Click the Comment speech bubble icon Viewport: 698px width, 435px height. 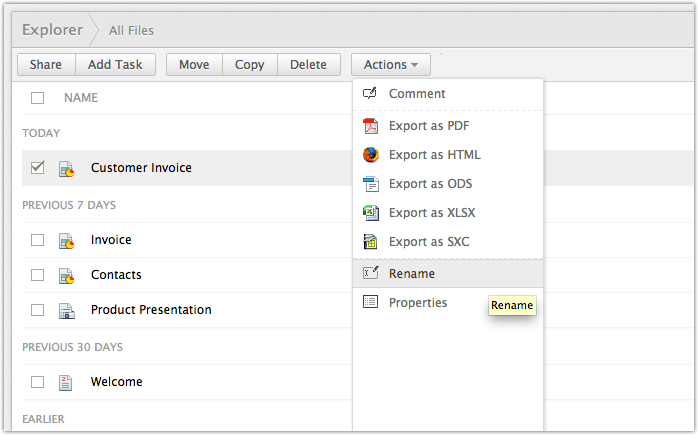[370, 93]
